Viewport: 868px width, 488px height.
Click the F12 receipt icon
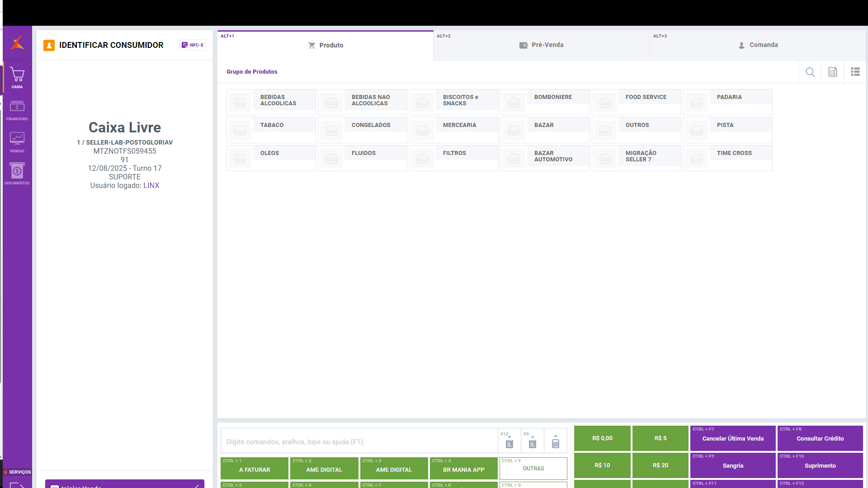[x=509, y=442]
